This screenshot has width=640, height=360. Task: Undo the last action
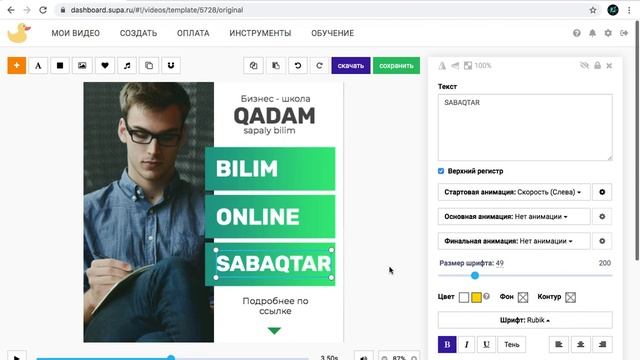tap(298, 65)
